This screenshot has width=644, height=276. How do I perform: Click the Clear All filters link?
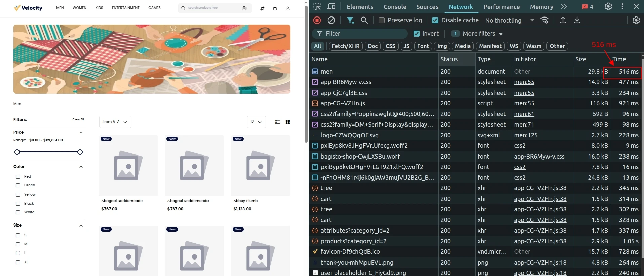pyautogui.click(x=78, y=119)
